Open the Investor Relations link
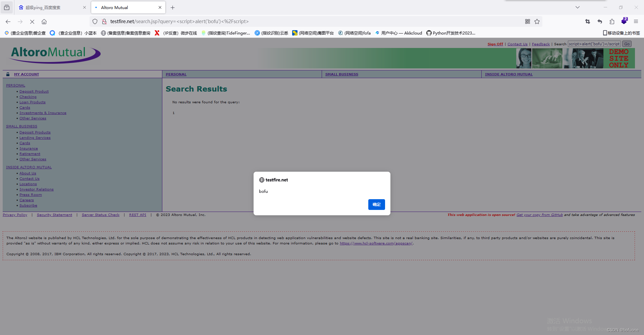This screenshot has width=644, height=335. click(x=36, y=189)
